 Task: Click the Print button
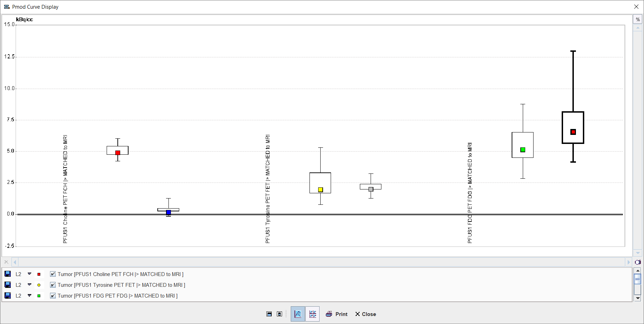(337, 314)
